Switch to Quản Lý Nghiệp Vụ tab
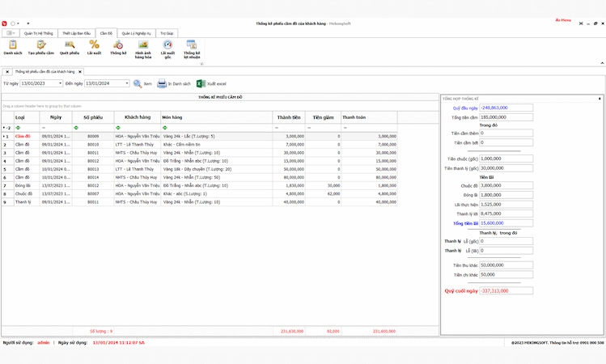Viewport: 606px width, 364px height. click(137, 33)
